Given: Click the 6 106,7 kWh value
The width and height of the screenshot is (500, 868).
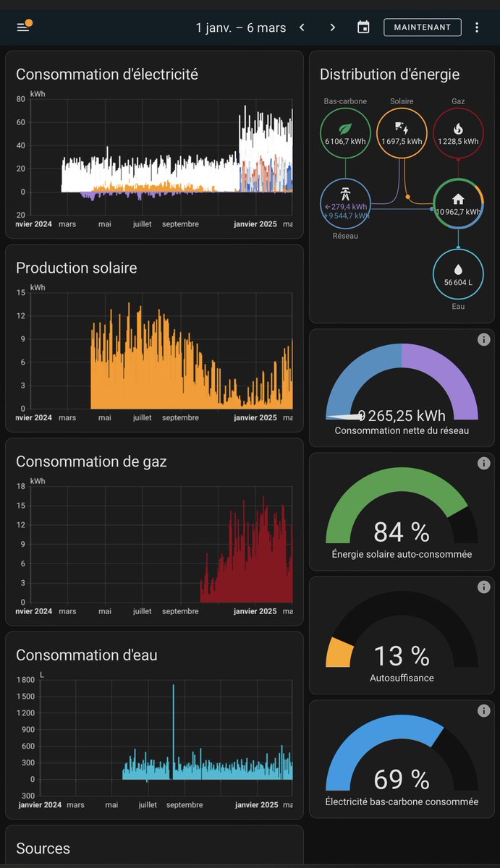Looking at the screenshot, I should coord(345,142).
